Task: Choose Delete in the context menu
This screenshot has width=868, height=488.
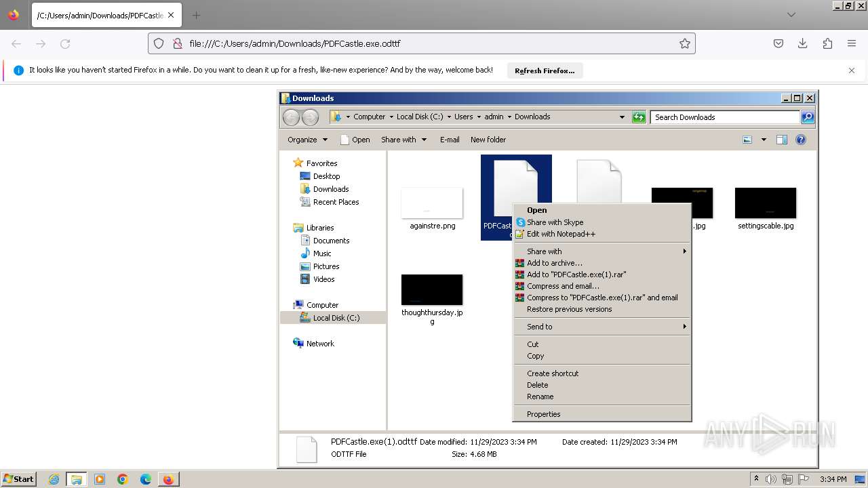Action: click(x=601, y=385)
